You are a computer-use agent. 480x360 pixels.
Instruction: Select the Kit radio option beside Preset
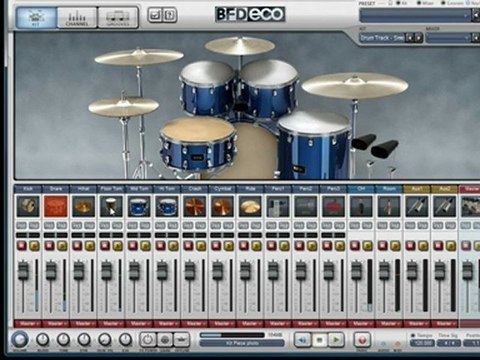(397, 3)
